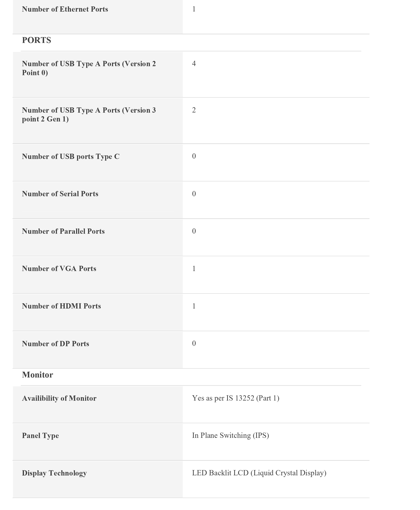Screen dimensions: 420x510
Task: Click the Number of VGA Ports label
Action: 59,269
